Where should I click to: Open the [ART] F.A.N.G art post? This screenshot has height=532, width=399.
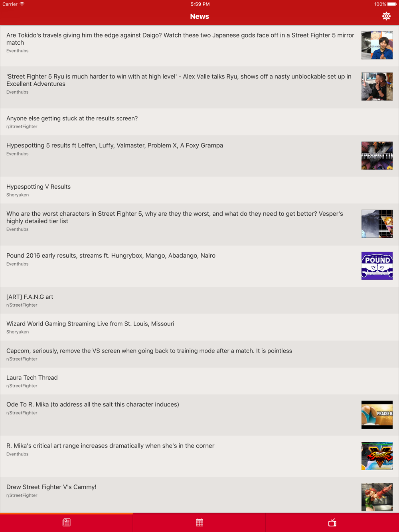(199, 300)
